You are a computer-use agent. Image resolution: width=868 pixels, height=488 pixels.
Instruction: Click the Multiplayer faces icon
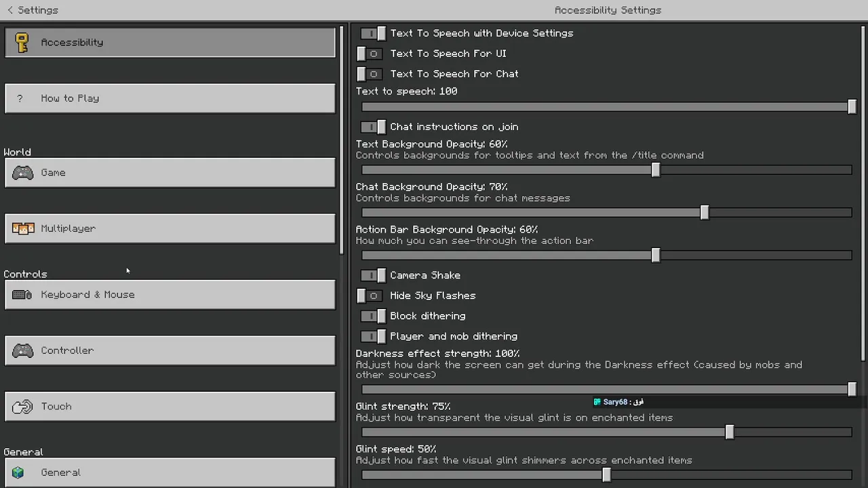pyautogui.click(x=23, y=228)
